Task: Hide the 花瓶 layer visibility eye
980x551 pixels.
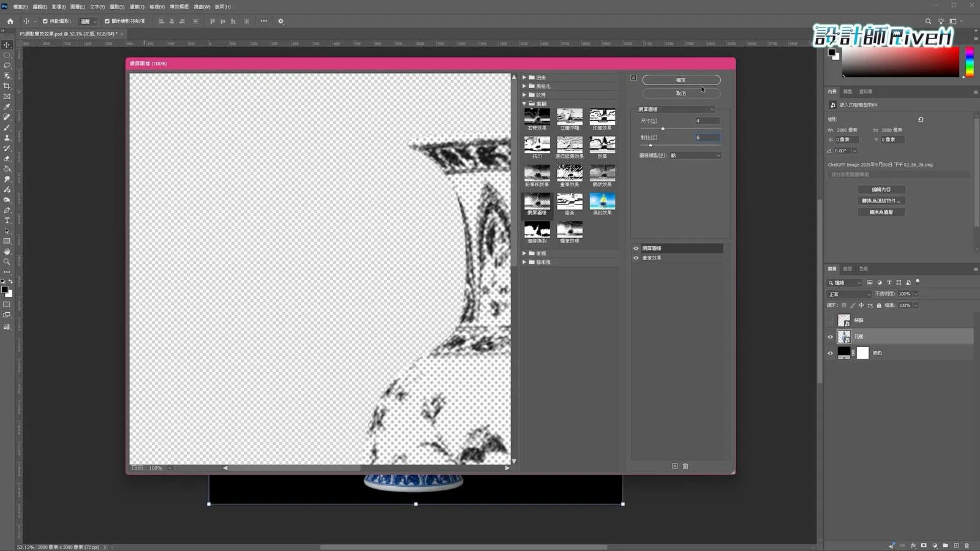Action: [831, 337]
